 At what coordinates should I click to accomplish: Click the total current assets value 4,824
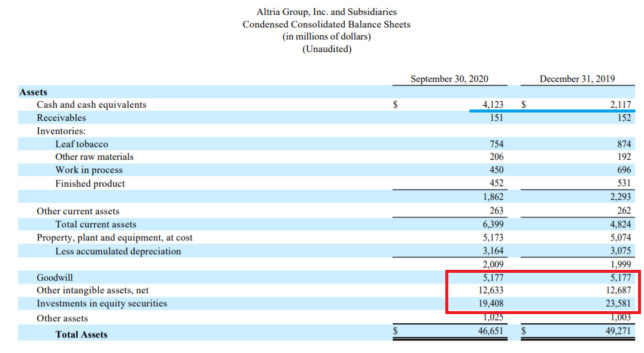620,224
